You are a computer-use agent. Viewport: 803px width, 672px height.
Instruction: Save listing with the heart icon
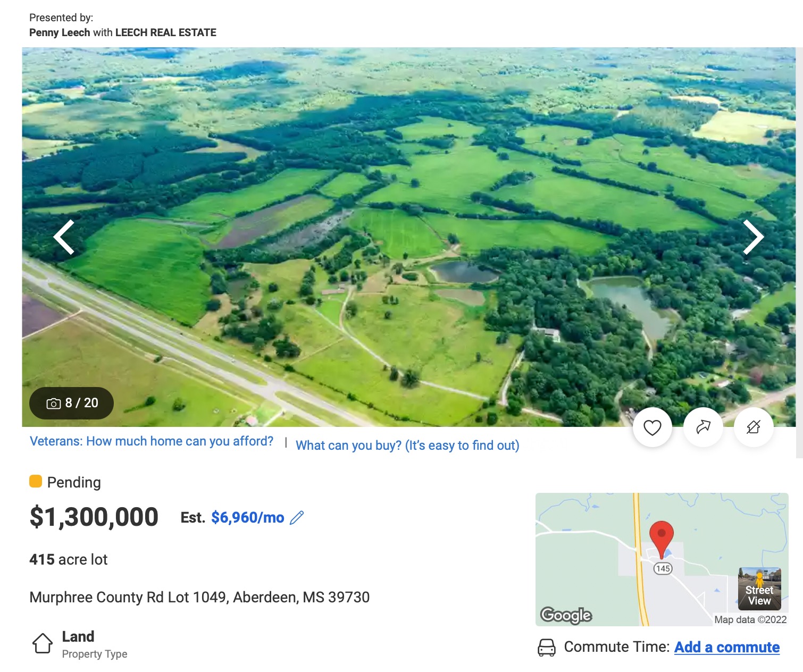click(x=652, y=427)
